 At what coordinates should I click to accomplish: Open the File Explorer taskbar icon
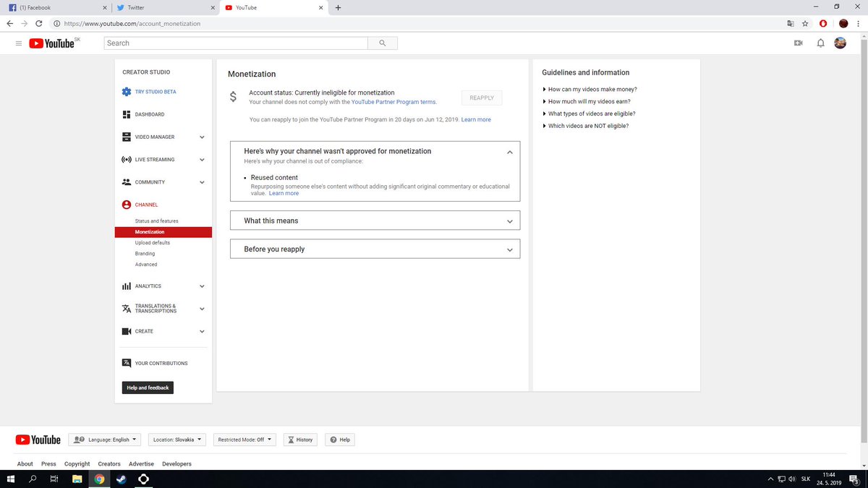pyautogui.click(x=77, y=479)
